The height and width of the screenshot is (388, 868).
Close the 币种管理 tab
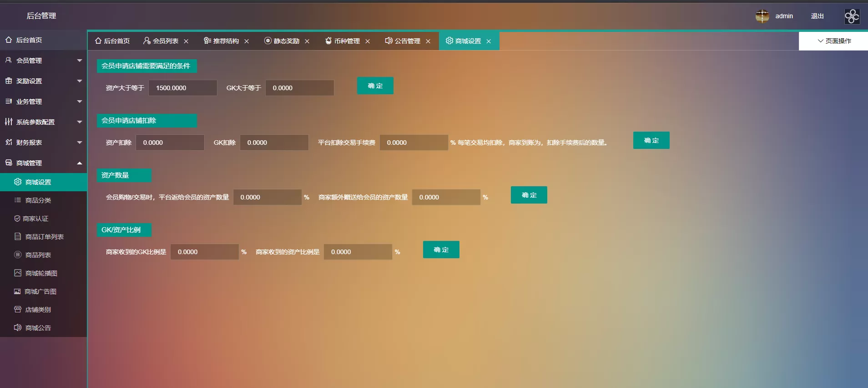[368, 41]
